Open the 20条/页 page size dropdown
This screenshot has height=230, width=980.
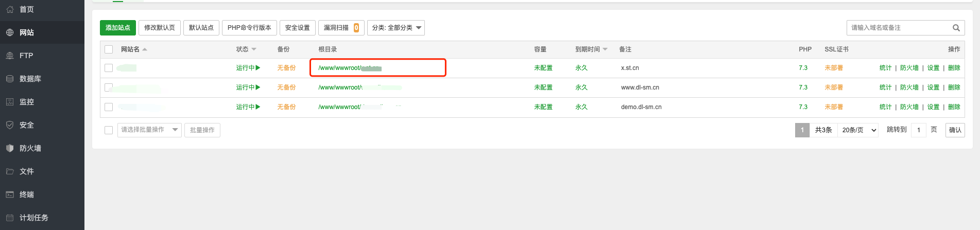(x=858, y=130)
